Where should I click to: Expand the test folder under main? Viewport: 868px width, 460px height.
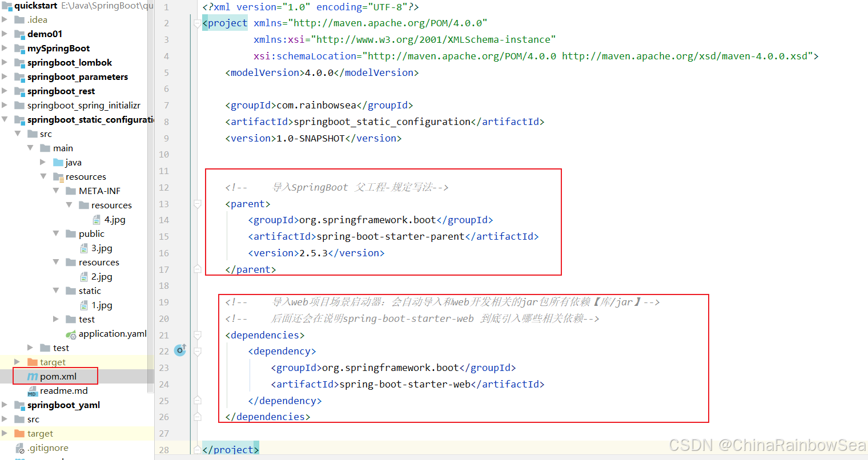[x=55, y=319]
